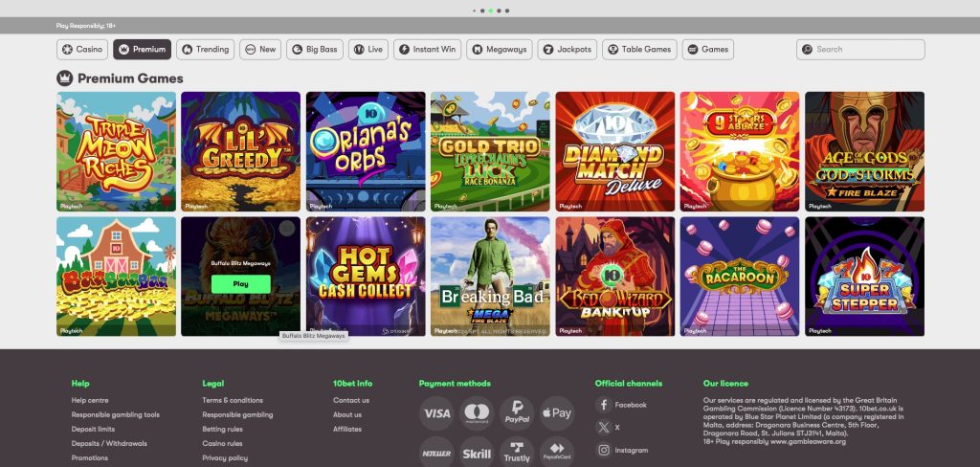Open Gold Trio Leprechaun's Luck game

point(490,151)
